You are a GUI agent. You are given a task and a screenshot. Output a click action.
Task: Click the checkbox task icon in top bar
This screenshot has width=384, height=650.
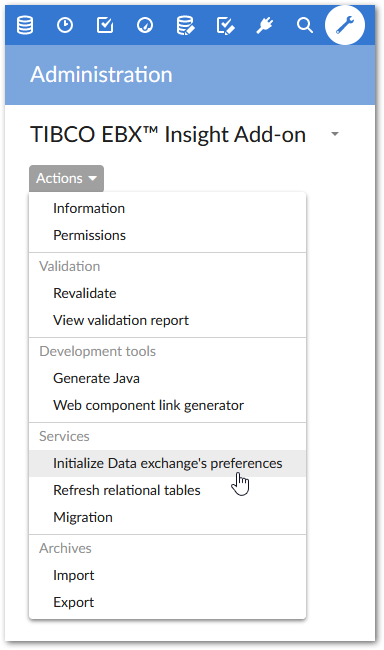105,25
